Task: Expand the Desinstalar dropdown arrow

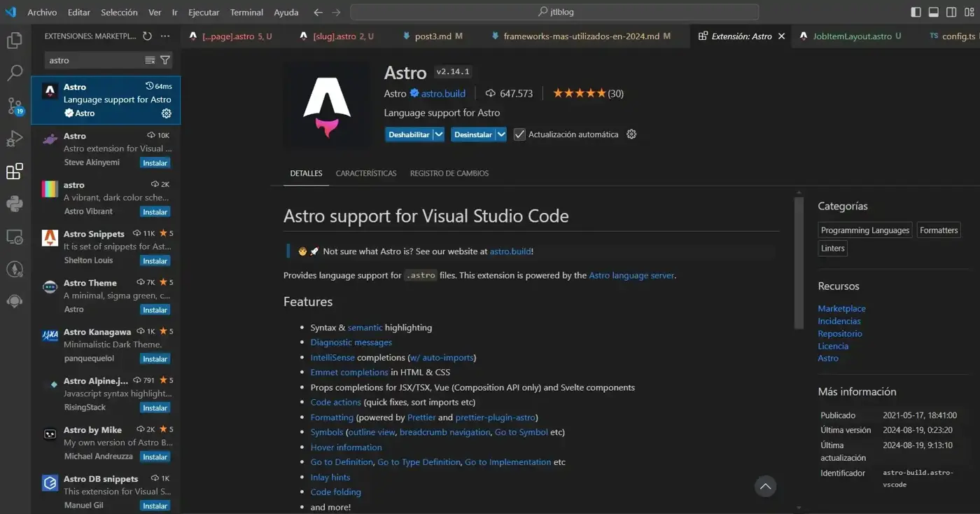Action: (x=501, y=134)
